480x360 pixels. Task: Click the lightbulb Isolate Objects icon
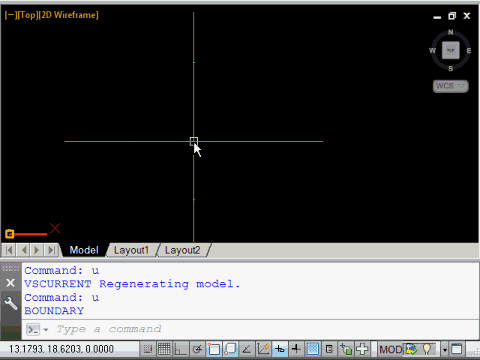[x=427, y=349]
